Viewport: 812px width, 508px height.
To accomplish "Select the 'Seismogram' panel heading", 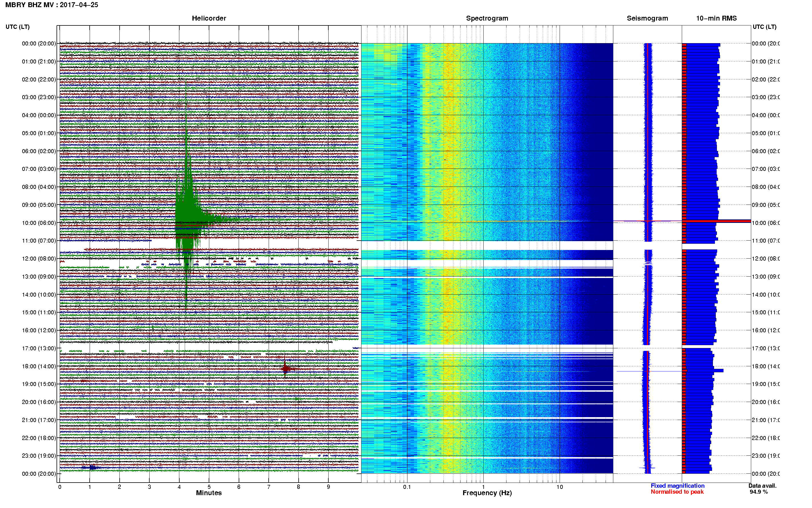I will (648, 18).
